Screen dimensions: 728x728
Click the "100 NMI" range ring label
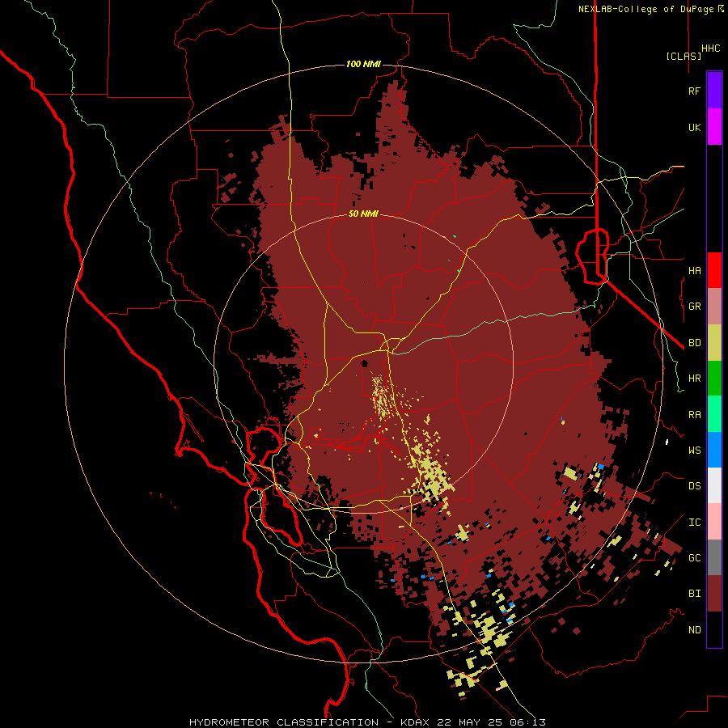pos(363,64)
